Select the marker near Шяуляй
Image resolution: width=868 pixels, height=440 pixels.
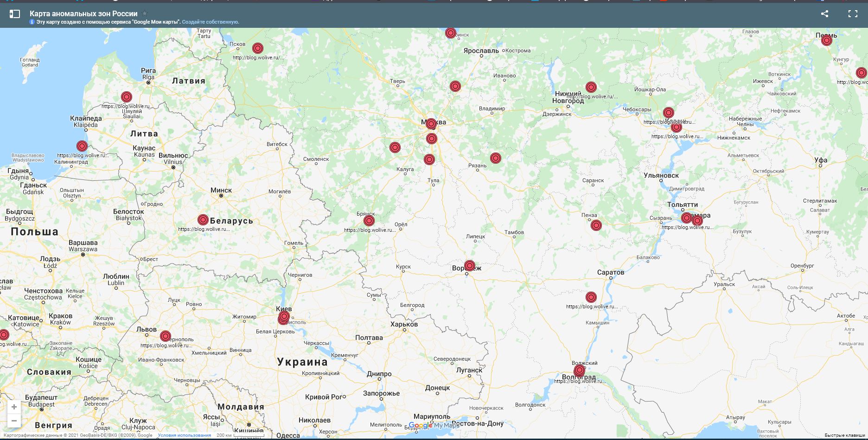tap(127, 97)
